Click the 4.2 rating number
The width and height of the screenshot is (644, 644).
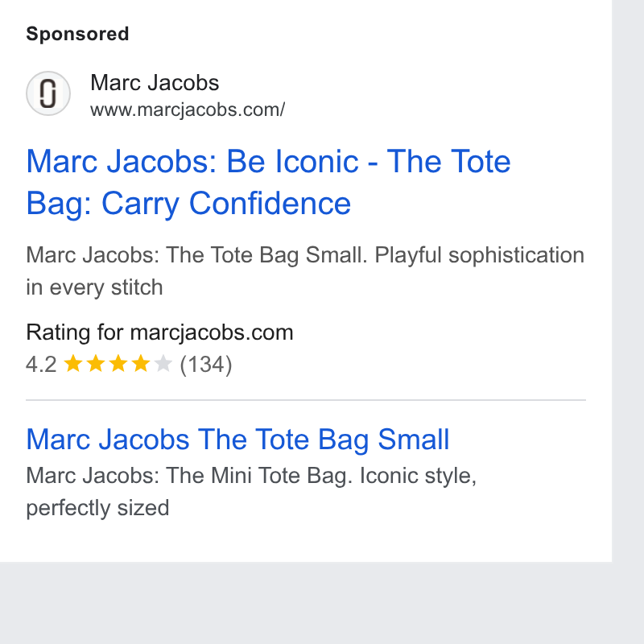point(41,365)
